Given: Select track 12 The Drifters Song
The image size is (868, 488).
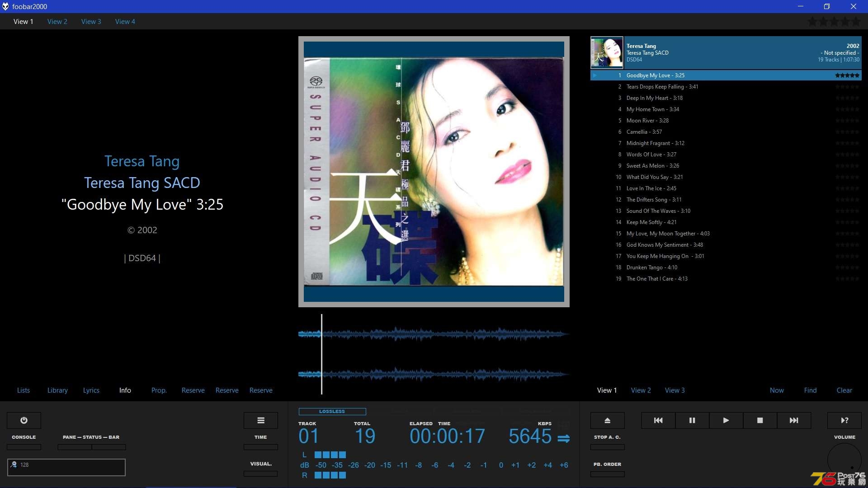Looking at the screenshot, I should (726, 200).
